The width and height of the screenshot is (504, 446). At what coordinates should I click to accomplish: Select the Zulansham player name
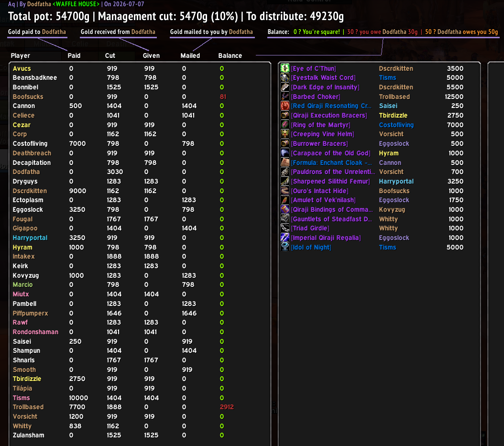28,435
